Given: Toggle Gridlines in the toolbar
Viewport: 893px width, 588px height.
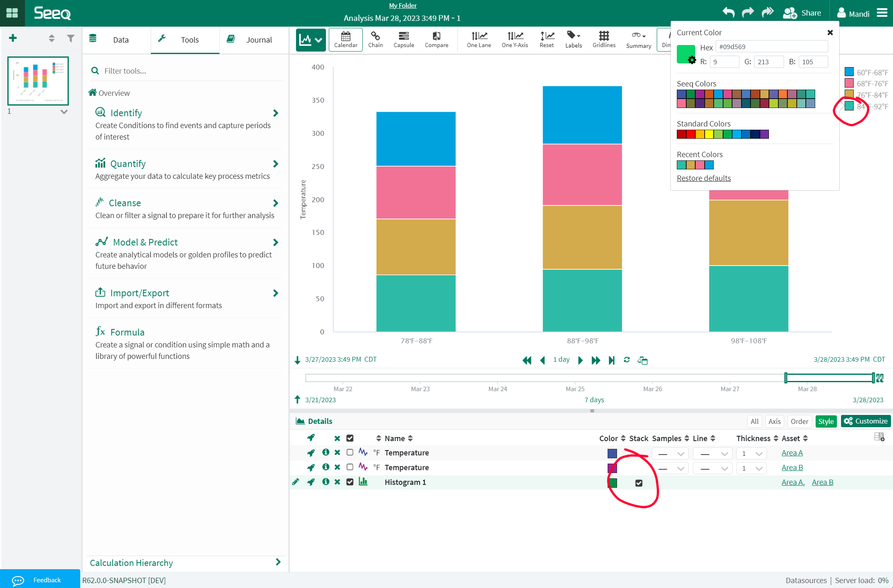Looking at the screenshot, I should pyautogui.click(x=604, y=39).
